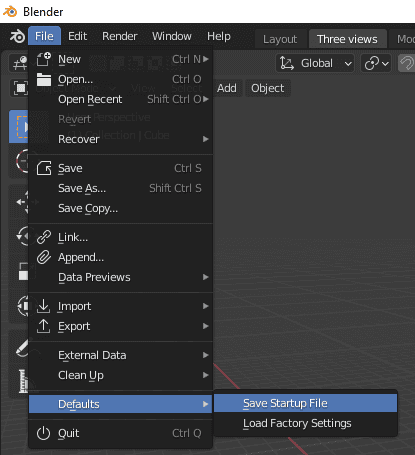Screen dimensions: 415x455
Task: Click the folder icon beside Open
Action: click(44, 79)
